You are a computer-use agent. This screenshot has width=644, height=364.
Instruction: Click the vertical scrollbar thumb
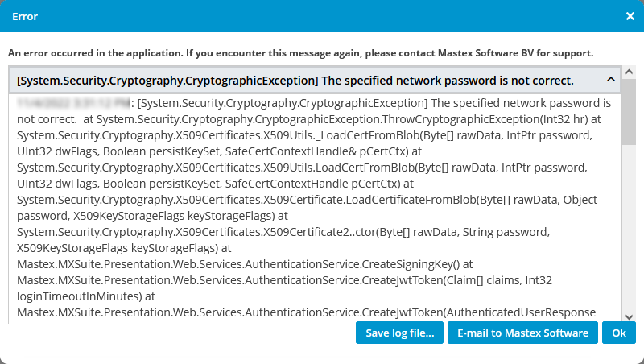click(x=629, y=113)
